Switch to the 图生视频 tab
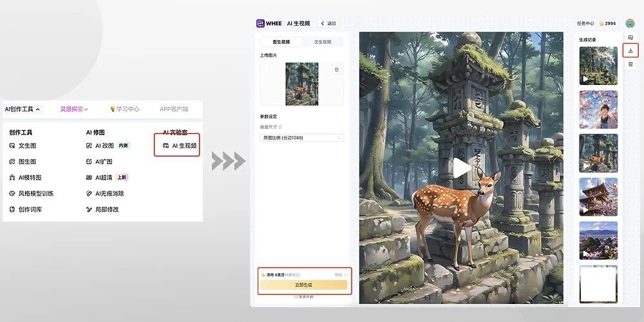 281,42
